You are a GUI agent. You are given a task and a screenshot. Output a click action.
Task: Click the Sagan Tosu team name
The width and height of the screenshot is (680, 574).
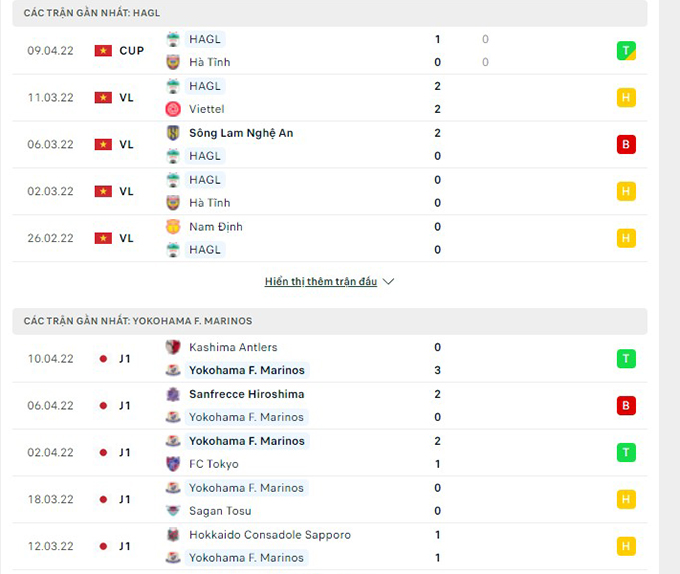coord(220,511)
